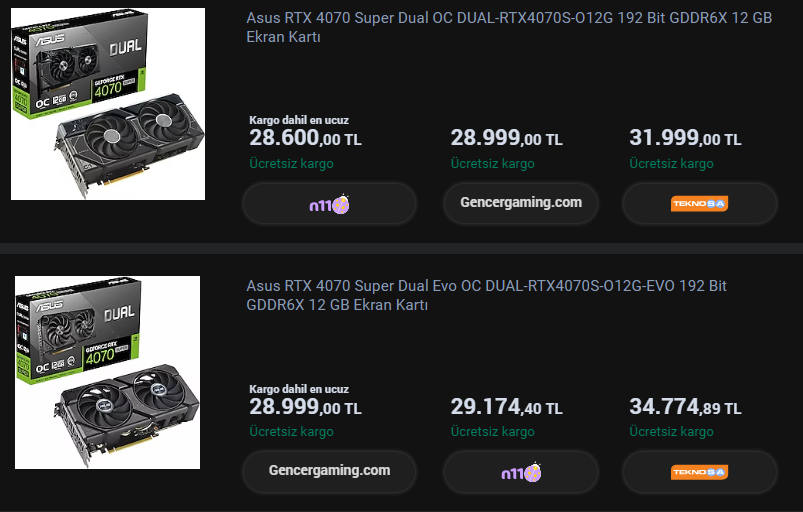Click the 28.999,00 TL price of the Dual OC card

coord(506,138)
